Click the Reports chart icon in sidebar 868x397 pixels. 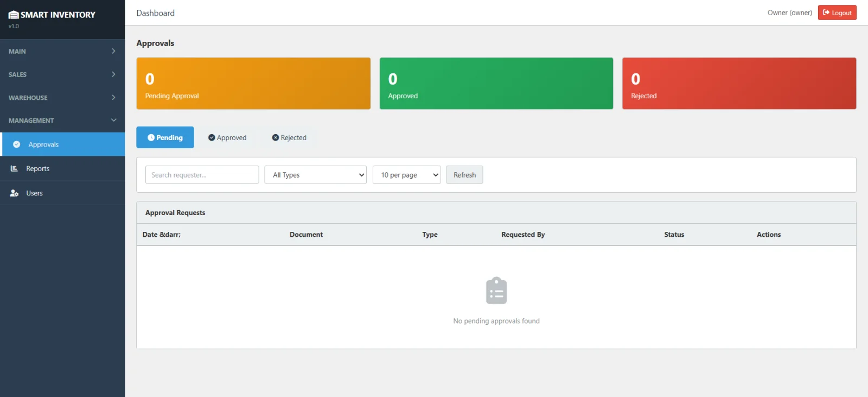(x=14, y=169)
